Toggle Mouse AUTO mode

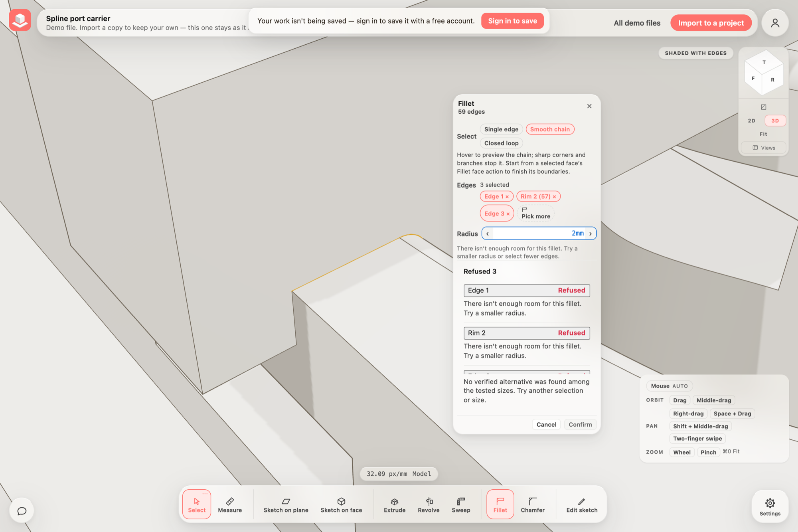(669, 386)
